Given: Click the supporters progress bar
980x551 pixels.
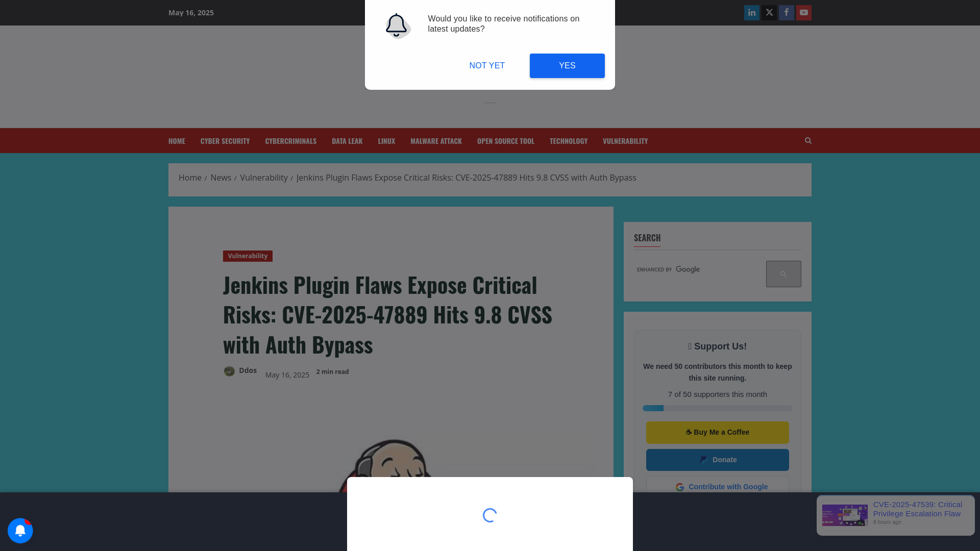Looking at the screenshot, I should click(717, 408).
